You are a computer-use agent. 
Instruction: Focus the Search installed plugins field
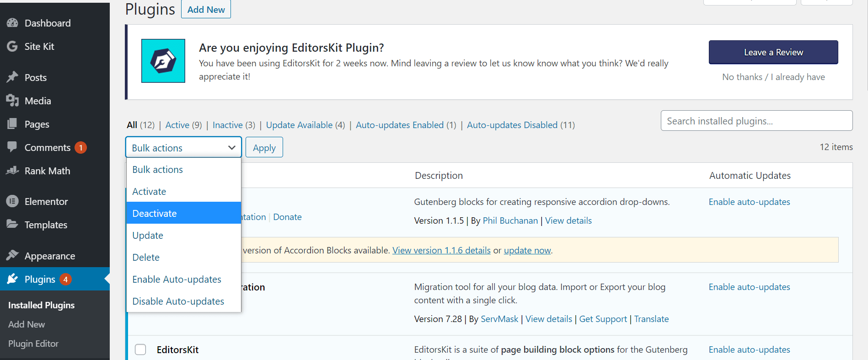756,121
